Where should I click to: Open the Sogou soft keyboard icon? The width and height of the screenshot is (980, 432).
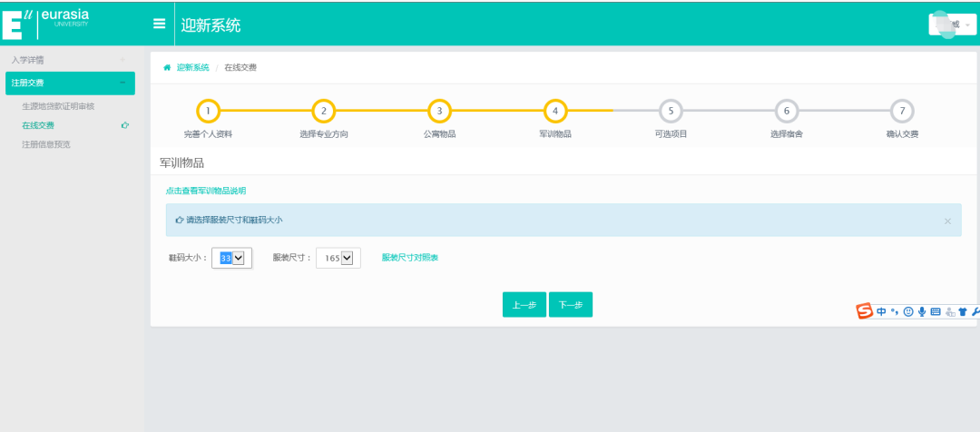(936, 311)
